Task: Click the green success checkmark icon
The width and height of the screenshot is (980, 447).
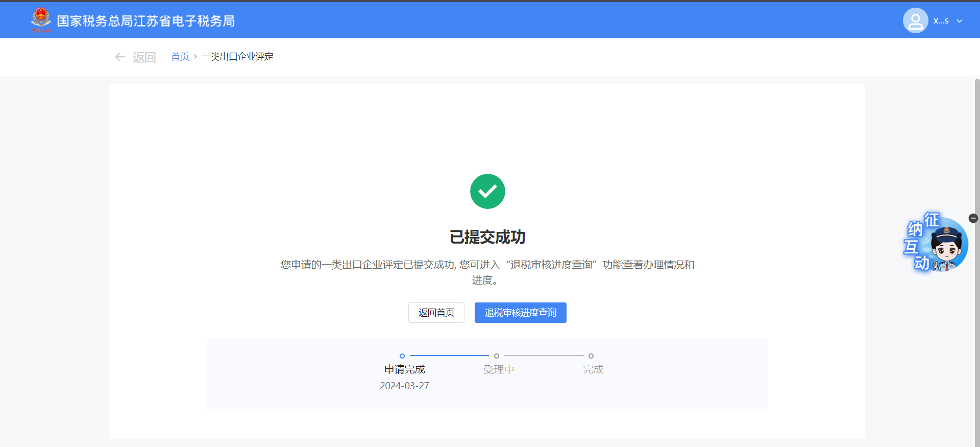Action: tap(487, 192)
